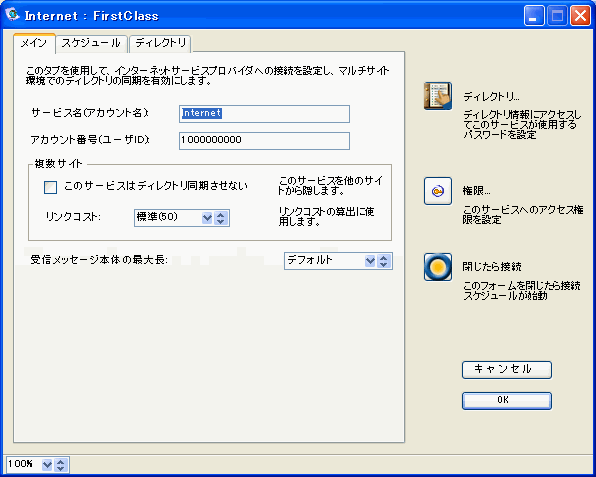Click the 権限... text label
596x477 pixels.
[476, 191]
